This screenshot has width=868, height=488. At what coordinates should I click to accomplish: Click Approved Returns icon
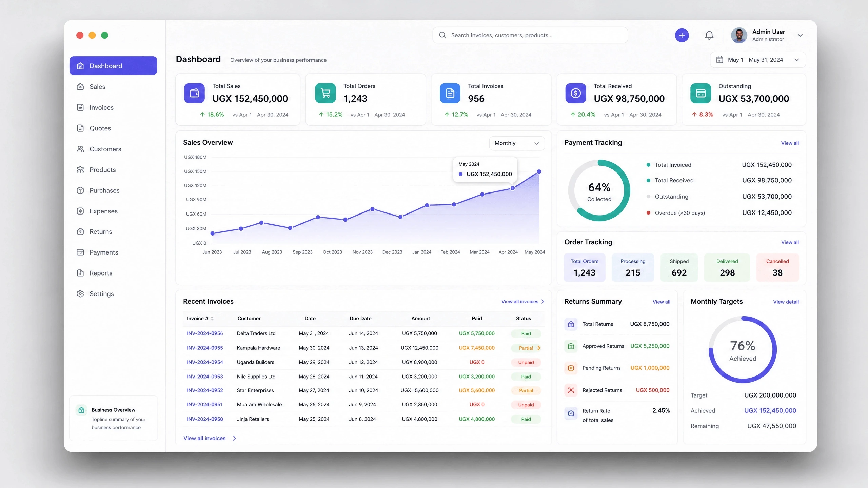571,346
